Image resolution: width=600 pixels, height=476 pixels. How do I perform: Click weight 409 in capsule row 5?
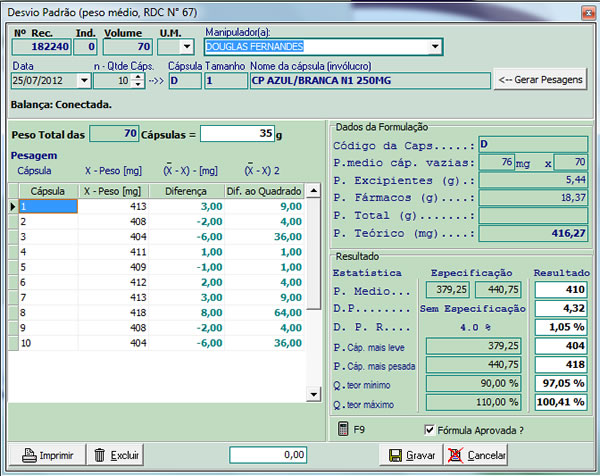click(113, 267)
